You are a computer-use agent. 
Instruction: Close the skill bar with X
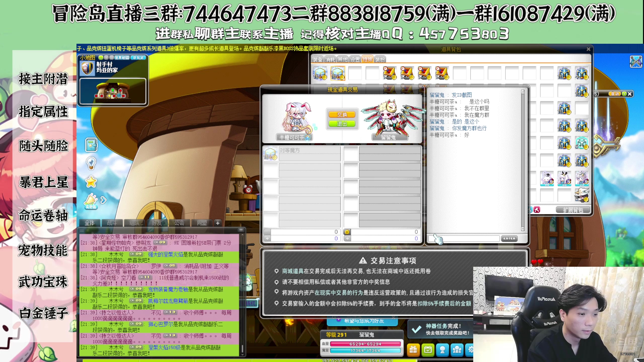point(630,94)
